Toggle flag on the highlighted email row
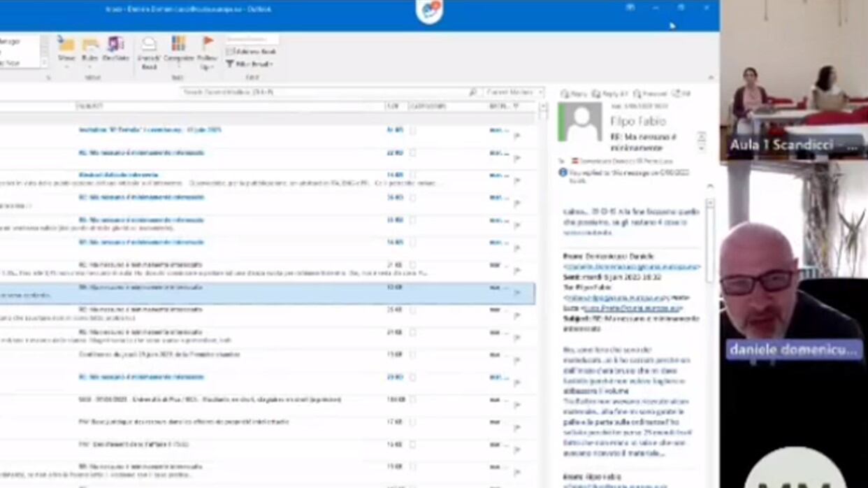Screen dimensions: 868x488 (517, 293)
